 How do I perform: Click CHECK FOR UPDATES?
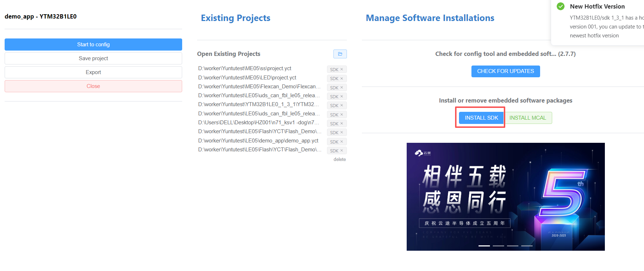506,71
